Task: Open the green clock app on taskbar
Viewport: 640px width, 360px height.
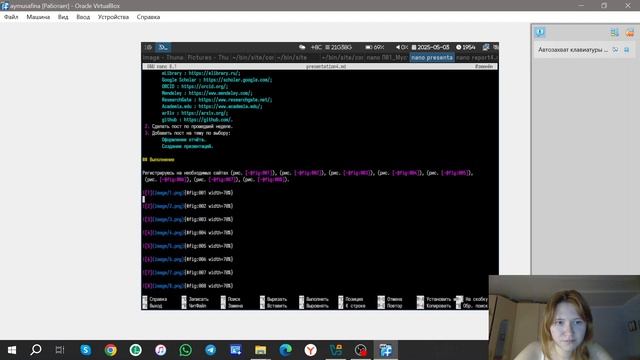Action: coord(136,350)
